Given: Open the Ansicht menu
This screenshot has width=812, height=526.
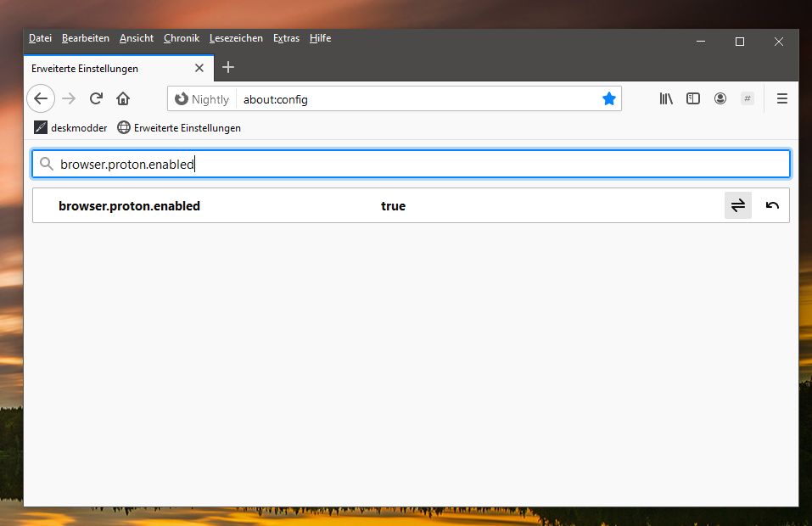Looking at the screenshot, I should click(137, 38).
